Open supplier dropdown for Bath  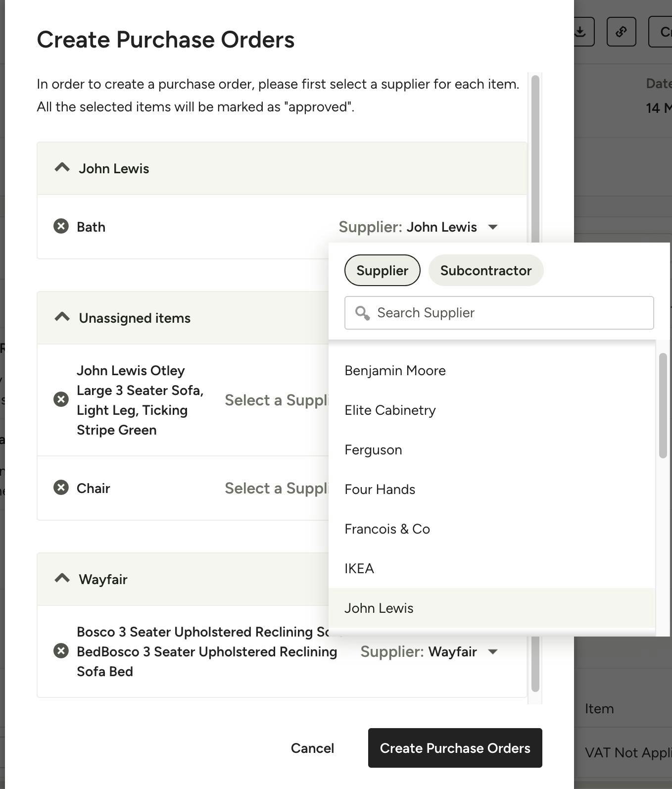418,227
